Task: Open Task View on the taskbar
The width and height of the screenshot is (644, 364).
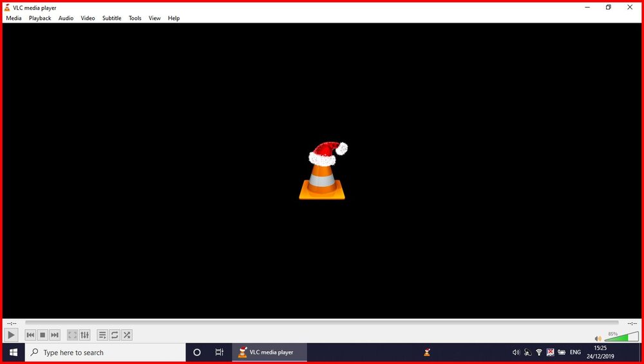Action: 220,352
